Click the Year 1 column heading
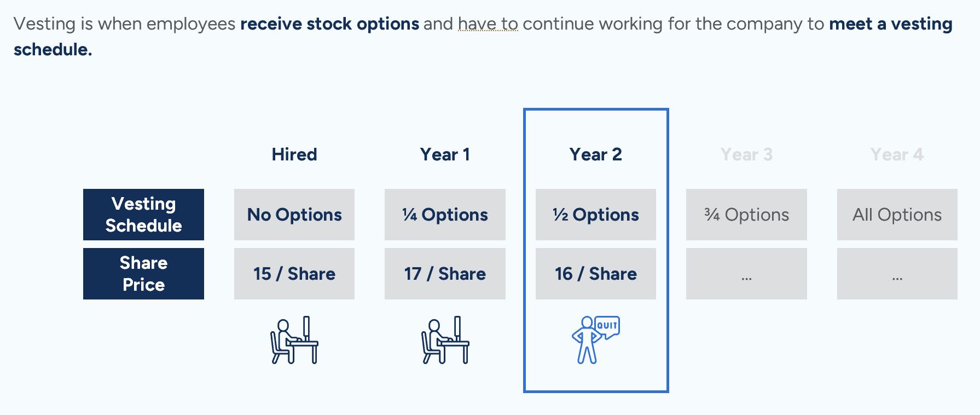 click(x=445, y=154)
